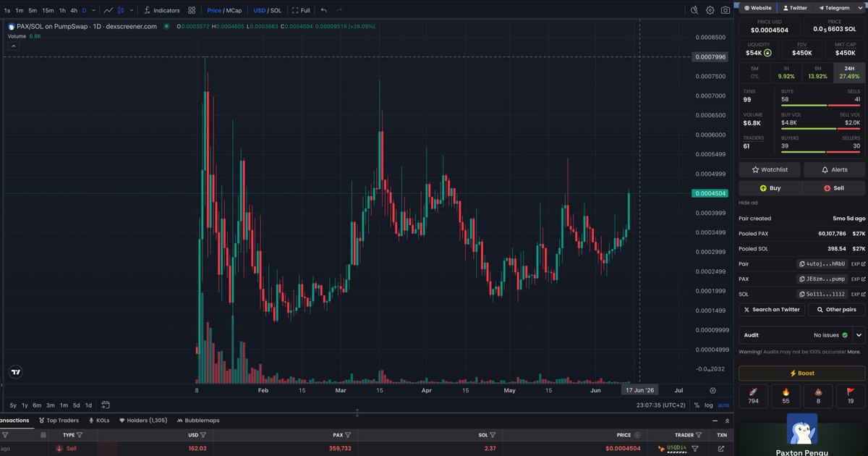This screenshot has width=868, height=456.
Task: Set chart range to 5y
Action: click(x=13, y=405)
